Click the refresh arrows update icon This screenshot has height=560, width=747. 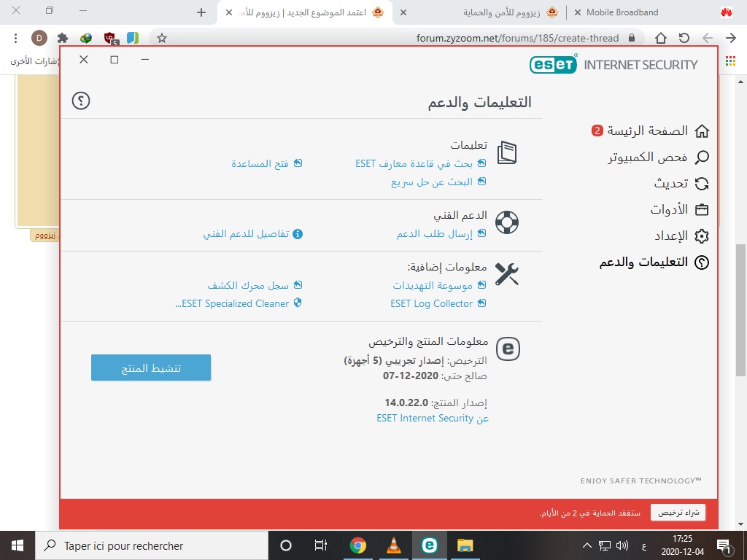coord(702,183)
